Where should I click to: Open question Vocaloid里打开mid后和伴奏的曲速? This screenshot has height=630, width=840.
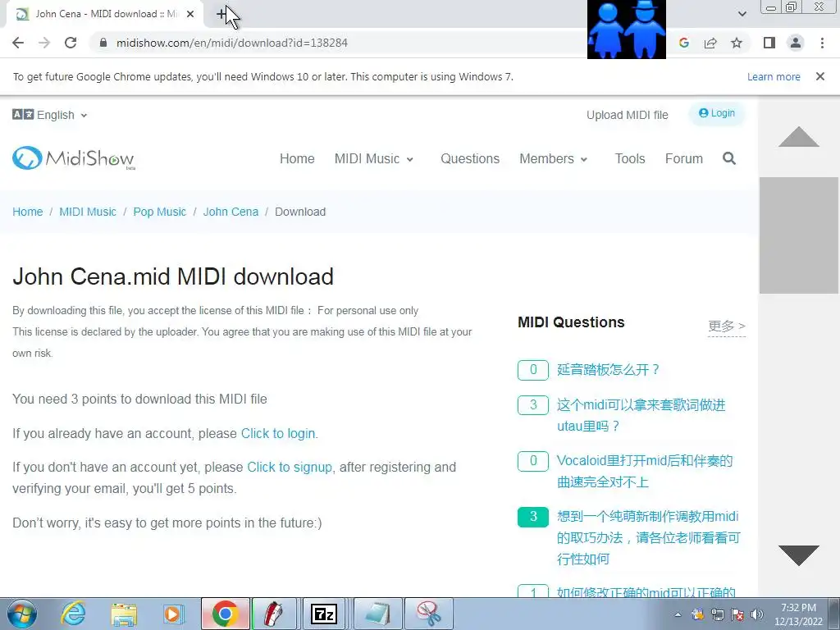click(x=645, y=472)
